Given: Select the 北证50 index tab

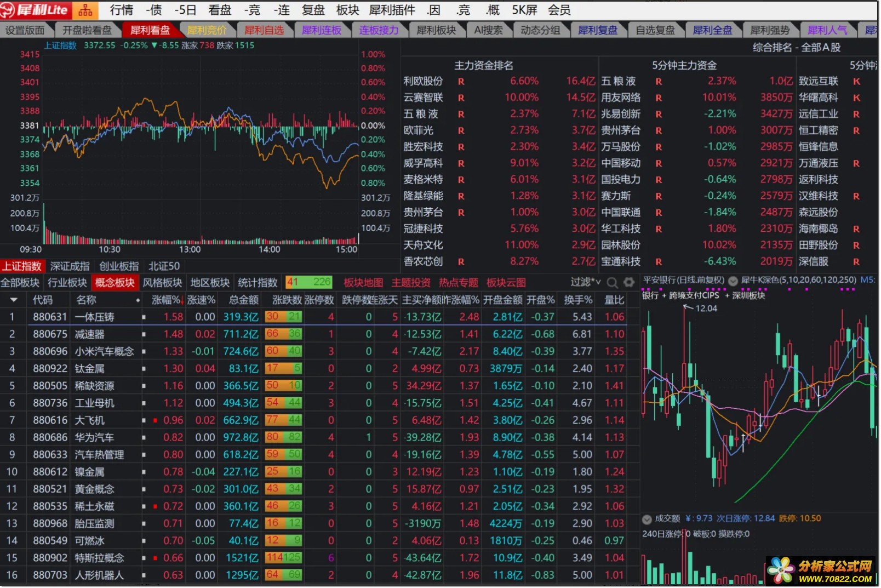Looking at the screenshot, I should tap(164, 266).
